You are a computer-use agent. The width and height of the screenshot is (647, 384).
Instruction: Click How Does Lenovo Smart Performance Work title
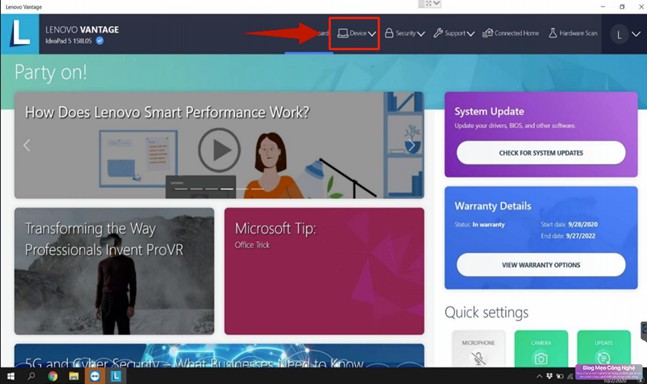167,112
